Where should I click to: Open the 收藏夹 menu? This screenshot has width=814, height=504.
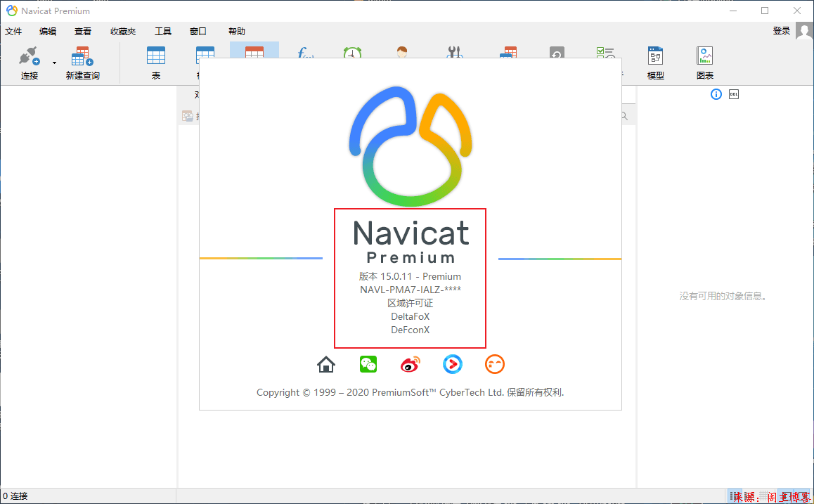(123, 32)
